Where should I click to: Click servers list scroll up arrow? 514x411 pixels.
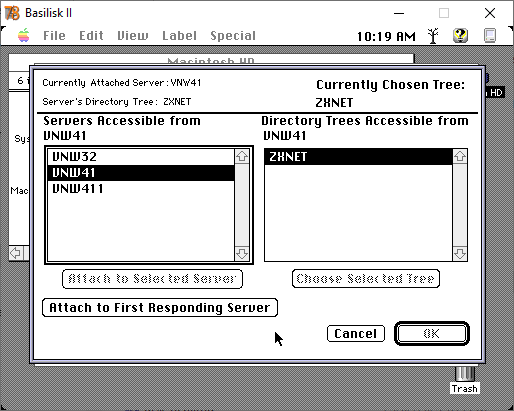click(242, 156)
